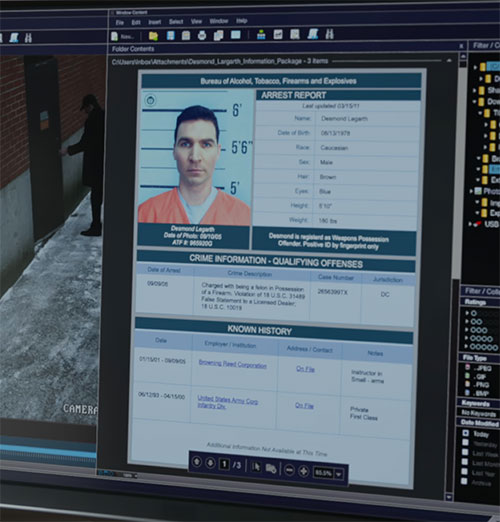Open the Window menu
The image size is (500, 522).
click(219, 21)
